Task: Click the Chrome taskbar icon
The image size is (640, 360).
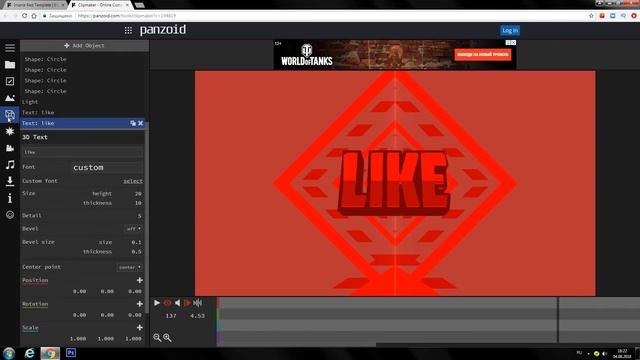Action: coord(50,353)
